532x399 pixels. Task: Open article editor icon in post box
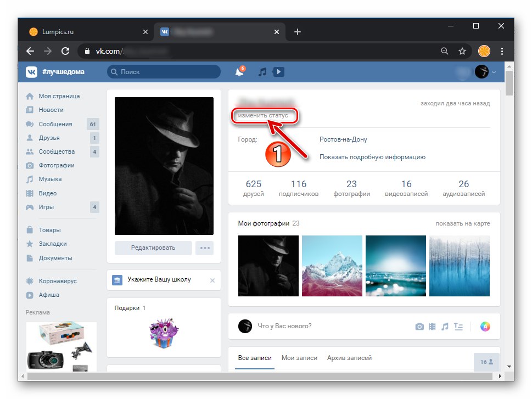pos(458,327)
